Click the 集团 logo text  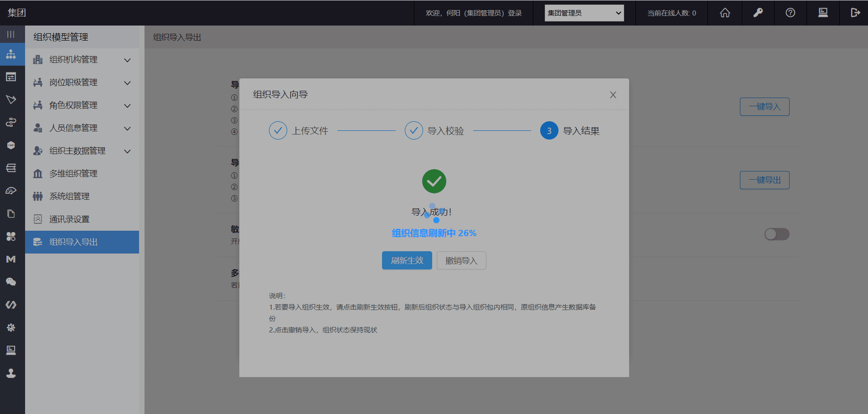(x=16, y=13)
